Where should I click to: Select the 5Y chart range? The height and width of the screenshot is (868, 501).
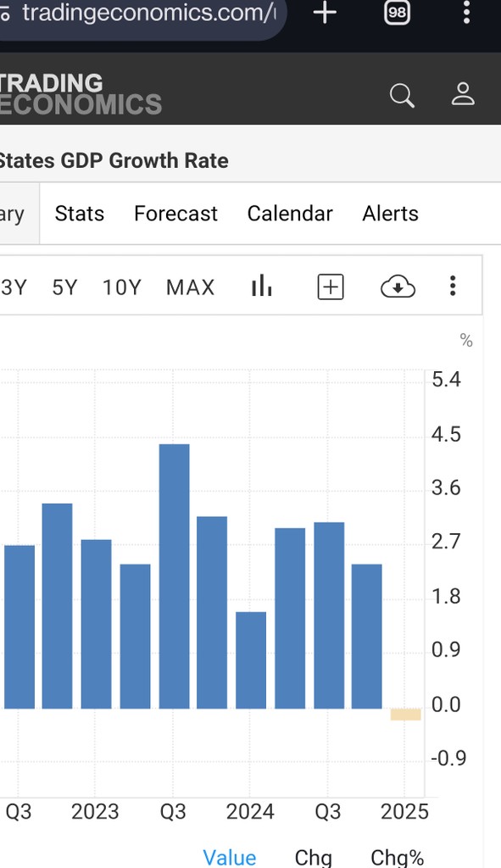(x=64, y=287)
